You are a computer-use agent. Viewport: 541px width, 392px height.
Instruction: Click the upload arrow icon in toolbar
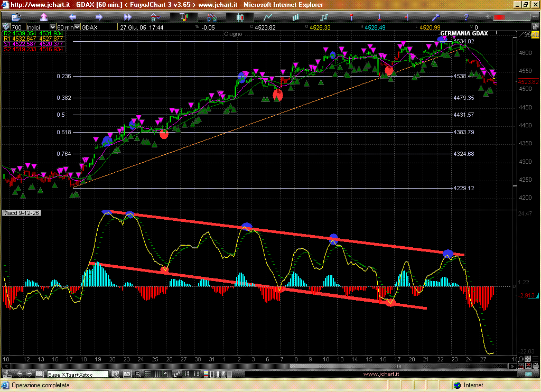(x=45, y=17)
